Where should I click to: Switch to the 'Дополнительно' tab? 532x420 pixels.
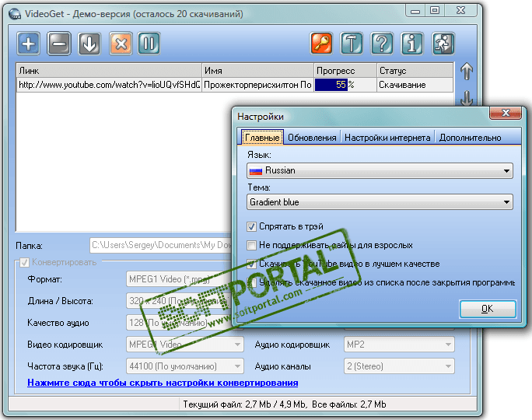pos(470,138)
